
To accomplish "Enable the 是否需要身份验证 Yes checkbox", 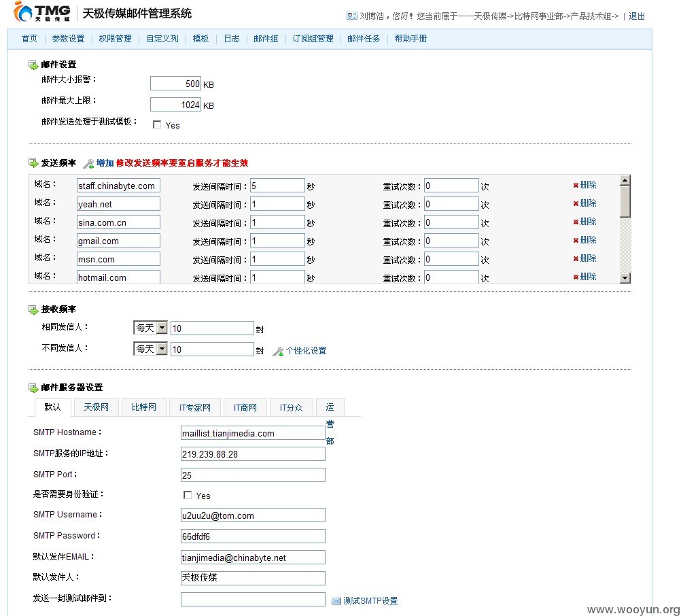I will 188,495.
